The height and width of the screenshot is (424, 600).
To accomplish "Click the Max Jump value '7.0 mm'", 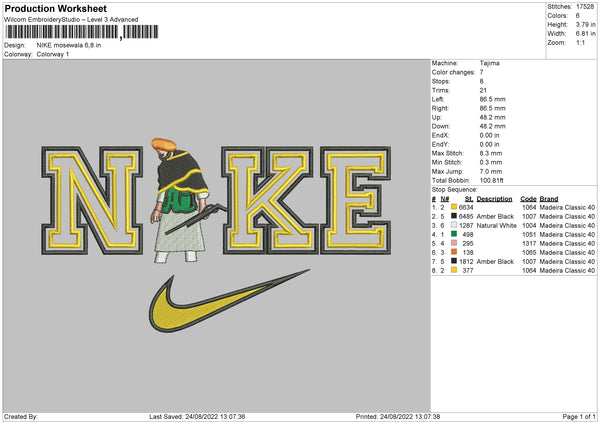I will point(491,171).
